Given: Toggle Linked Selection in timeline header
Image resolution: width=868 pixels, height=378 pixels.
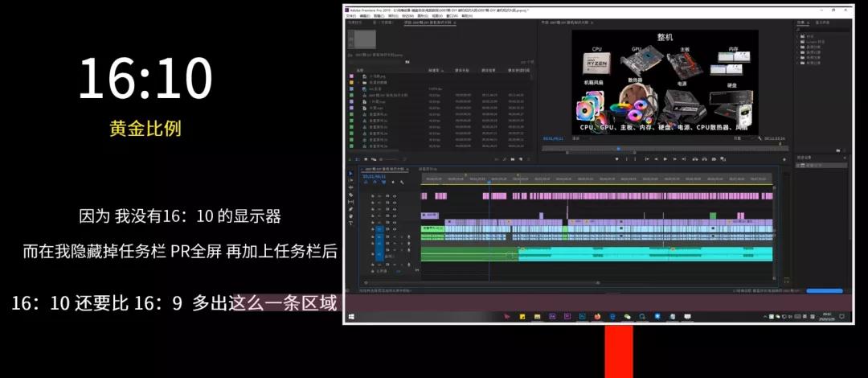Looking at the screenshot, I should pos(383,183).
